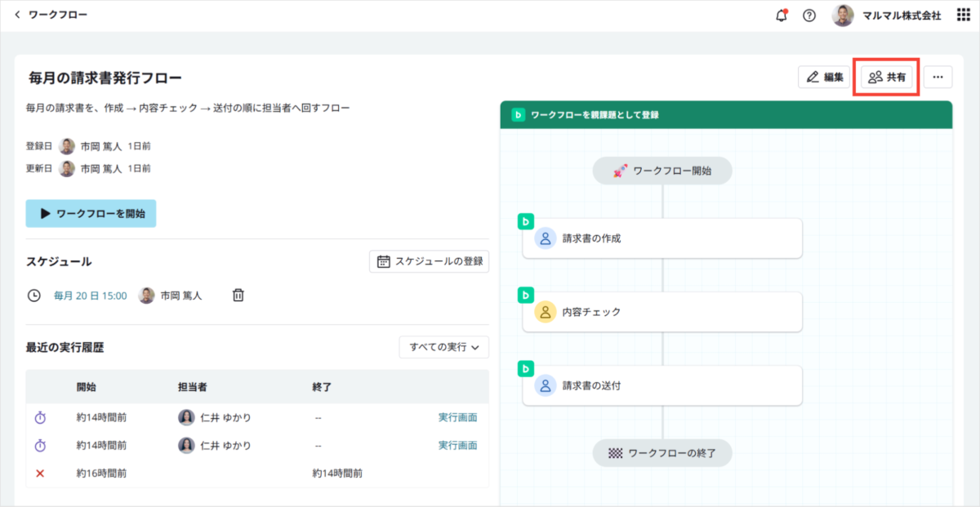Click green badge on 請求書の送付 card
The image size is (980, 507).
(526, 368)
